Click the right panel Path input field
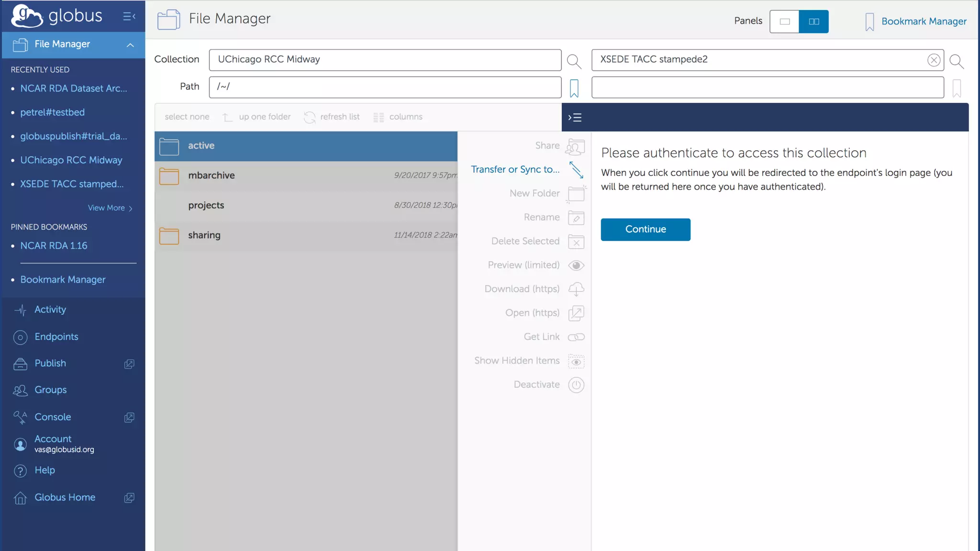This screenshot has height=551, width=980. click(x=767, y=88)
